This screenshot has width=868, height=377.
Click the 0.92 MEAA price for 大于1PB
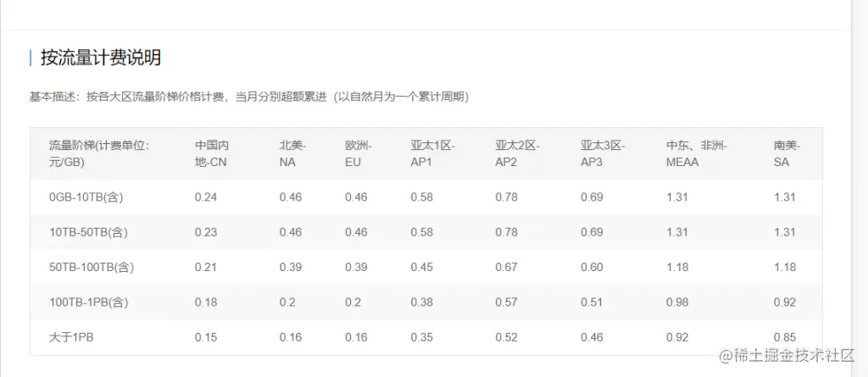[x=677, y=337]
